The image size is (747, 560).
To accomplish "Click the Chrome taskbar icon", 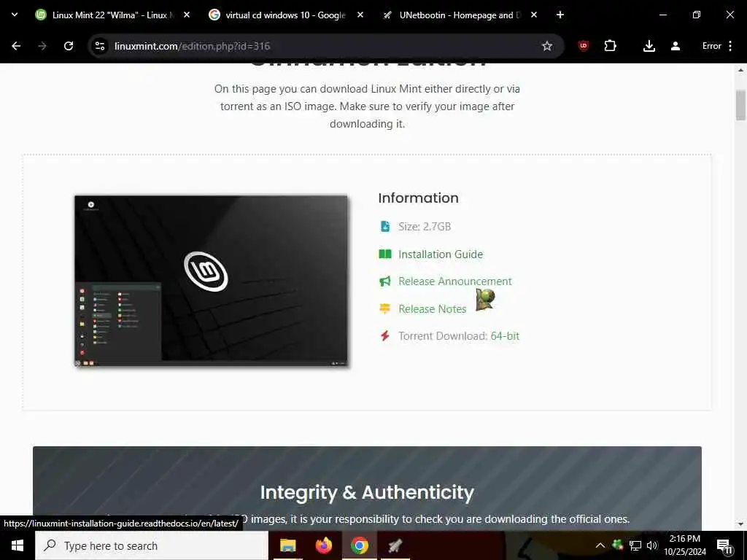I will tap(359, 545).
